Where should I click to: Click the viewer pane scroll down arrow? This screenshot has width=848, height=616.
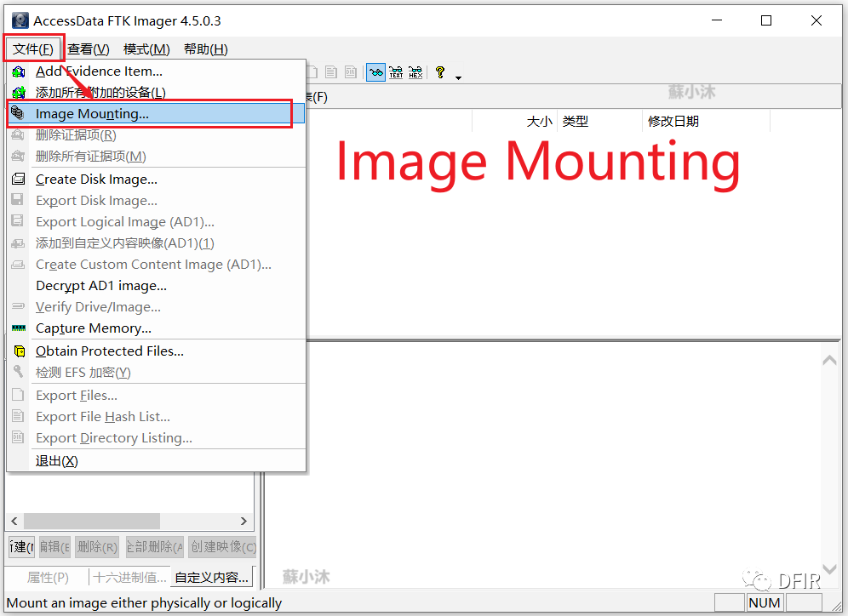pyautogui.click(x=829, y=568)
